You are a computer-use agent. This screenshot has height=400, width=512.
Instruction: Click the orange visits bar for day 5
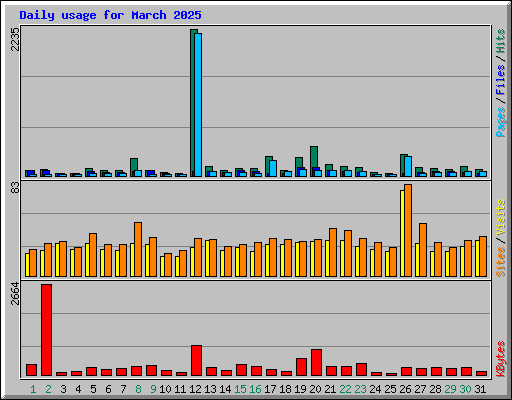[x=93, y=255]
